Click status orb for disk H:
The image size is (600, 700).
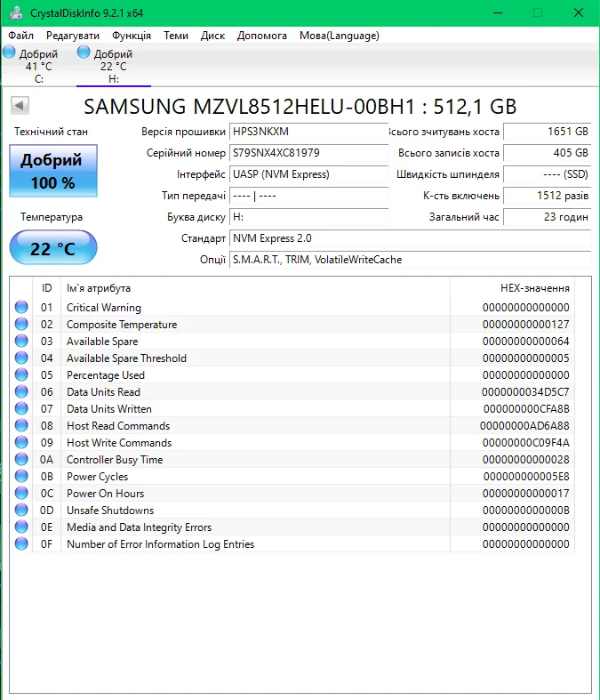84,52
